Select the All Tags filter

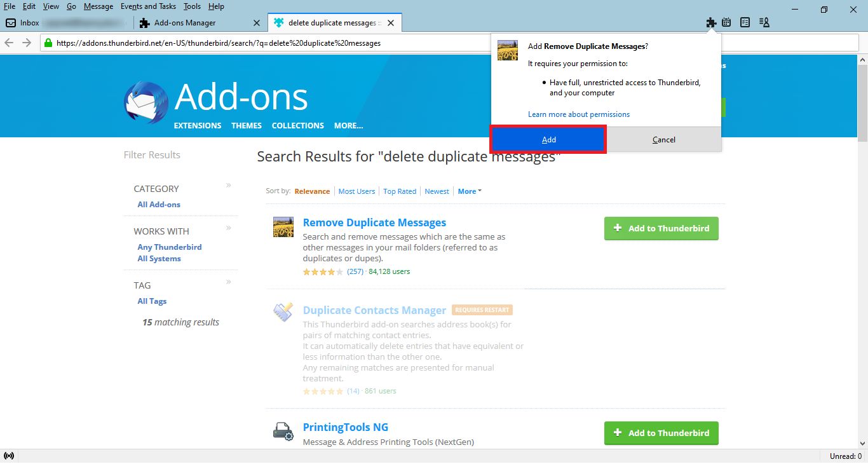pyautogui.click(x=152, y=301)
